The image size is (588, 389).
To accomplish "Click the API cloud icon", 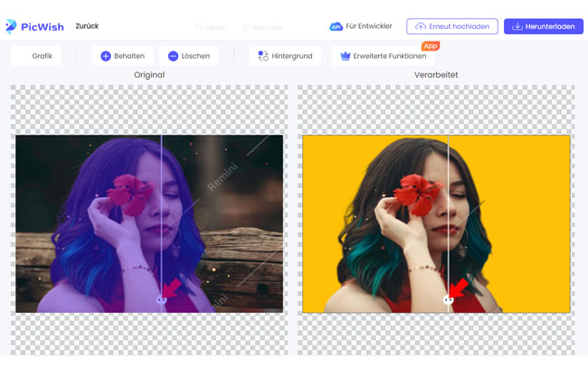I will point(336,26).
